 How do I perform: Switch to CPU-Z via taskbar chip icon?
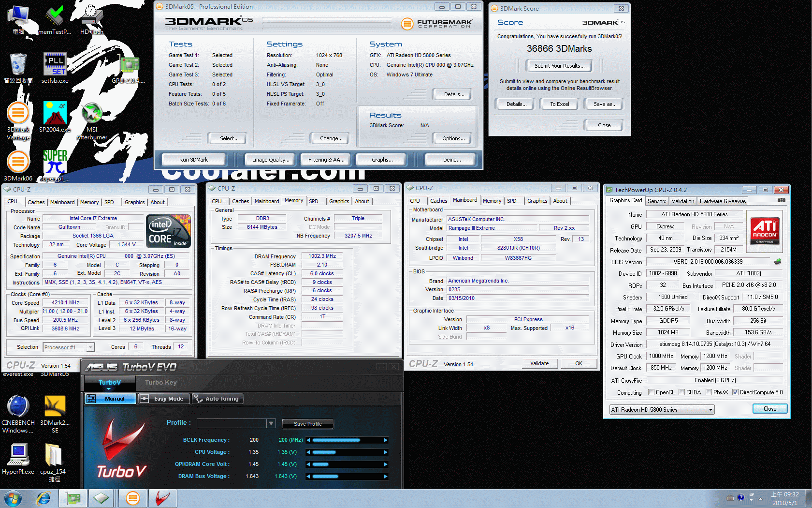coord(101,498)
